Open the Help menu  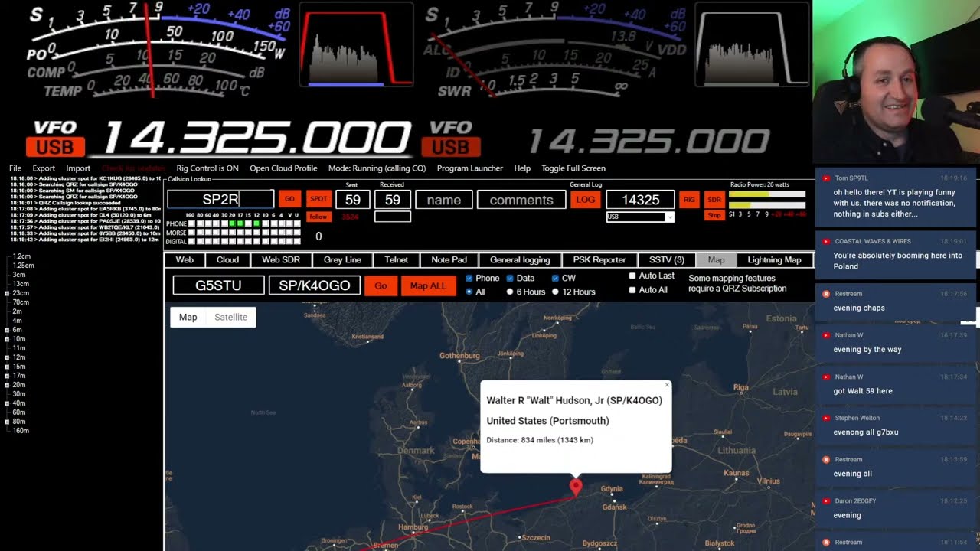tap(522, 168)
